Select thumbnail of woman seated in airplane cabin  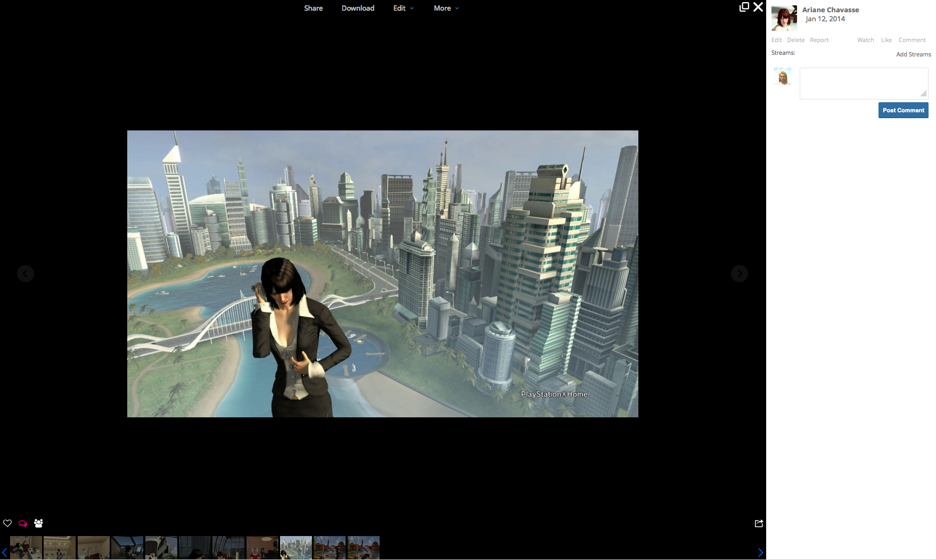(x=26, y=547)
